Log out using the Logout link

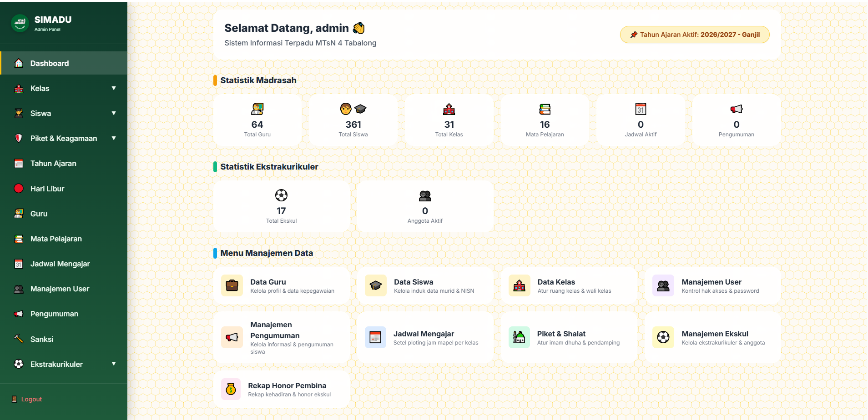coord(27,399)
